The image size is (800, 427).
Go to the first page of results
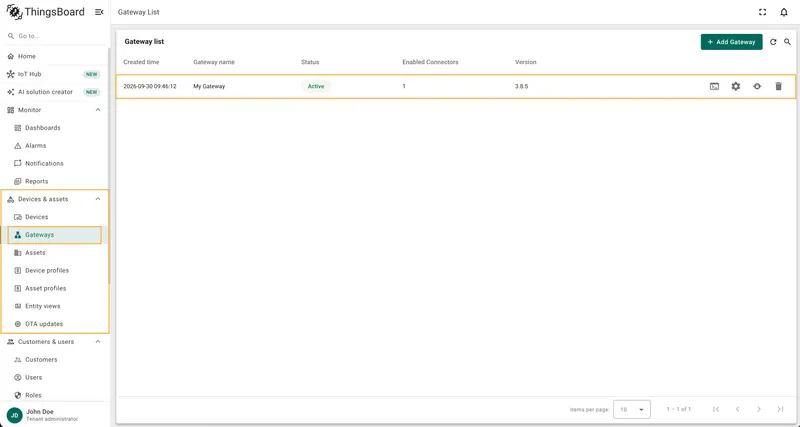pos(716,409)
